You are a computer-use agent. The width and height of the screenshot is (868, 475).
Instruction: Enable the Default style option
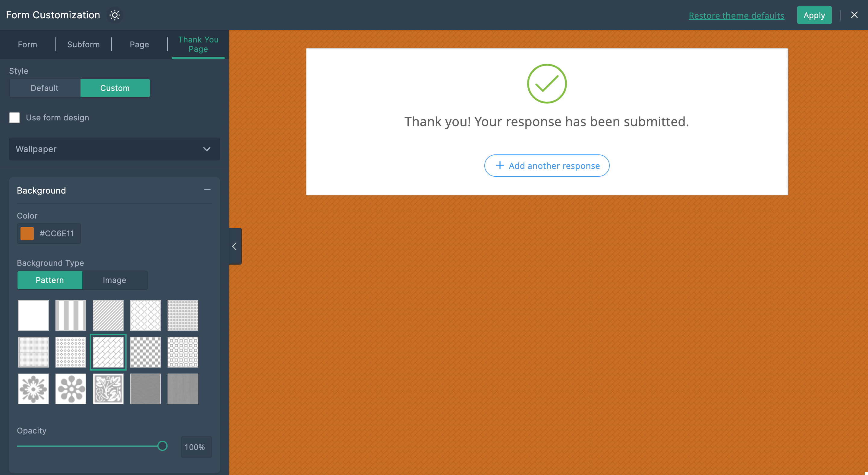(x=45, y=88)
